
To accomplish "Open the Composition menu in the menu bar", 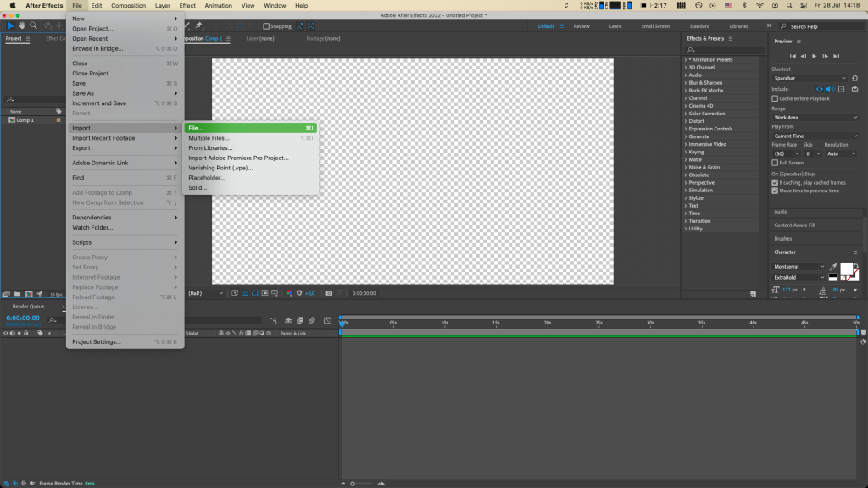I will (128, 5).
